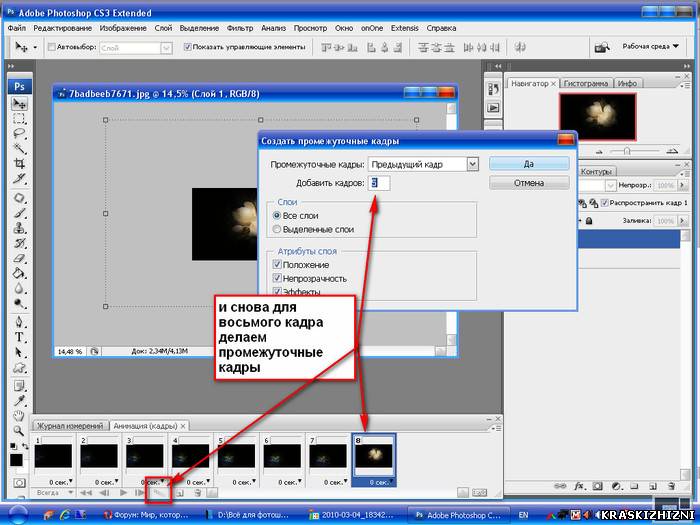Toggle the Непрозрачность checkbox
Image resolution: width=700 pixels, height=525 pixels.
click(x=277, y=279)
